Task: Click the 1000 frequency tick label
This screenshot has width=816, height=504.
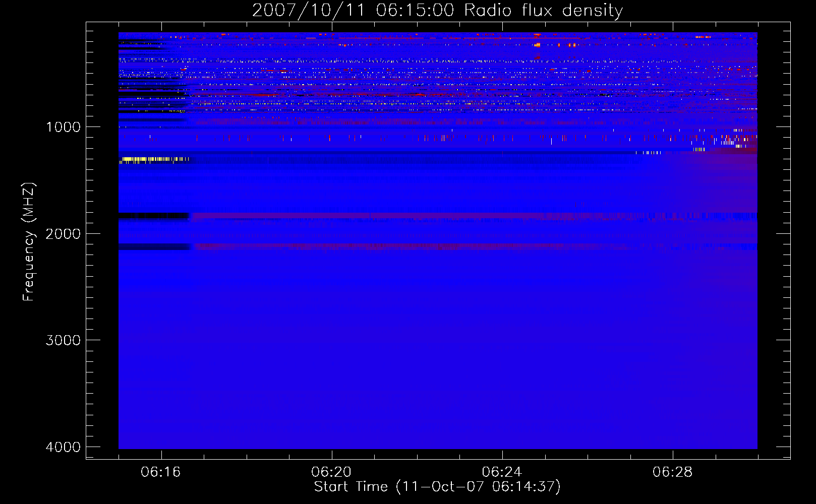Action: point(63,127)
